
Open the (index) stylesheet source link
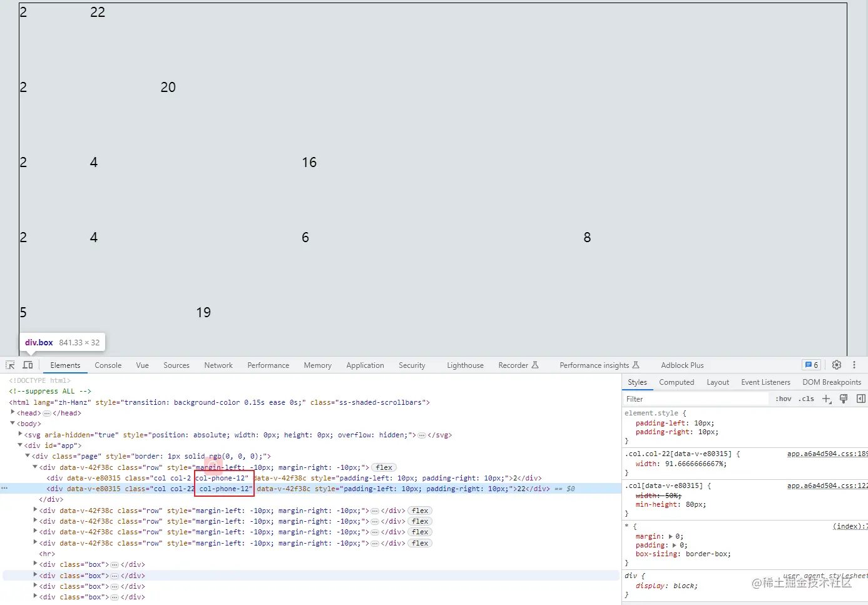coord(850,526)
